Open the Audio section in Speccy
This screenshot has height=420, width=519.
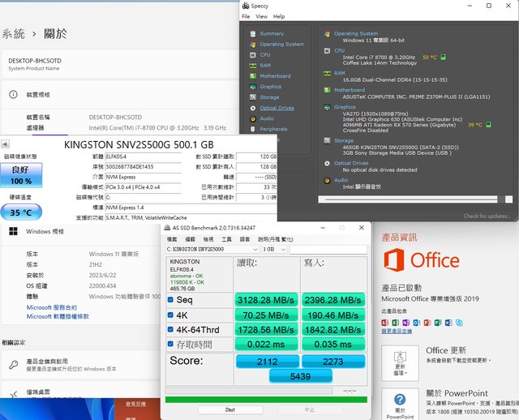pos(266,118)
